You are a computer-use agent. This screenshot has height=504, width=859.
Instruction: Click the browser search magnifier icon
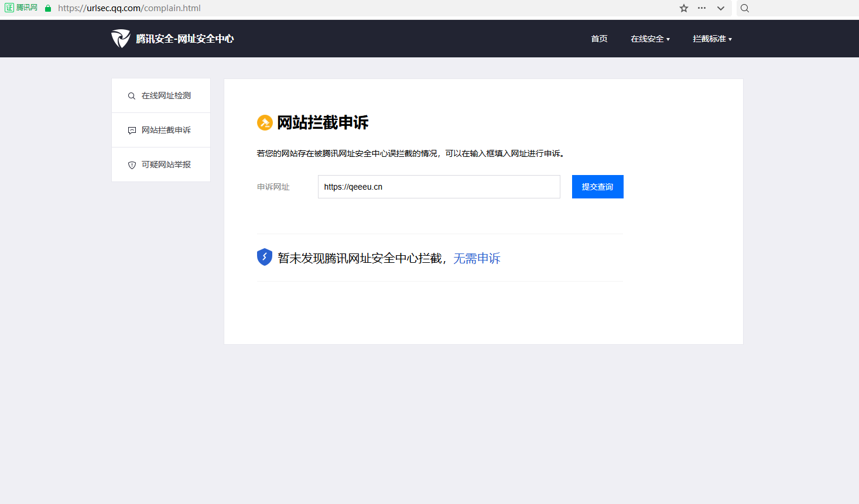(x=745, y=8)
